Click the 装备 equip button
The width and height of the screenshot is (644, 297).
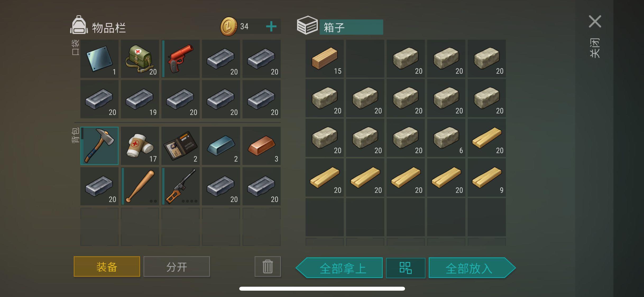(107, 267)
